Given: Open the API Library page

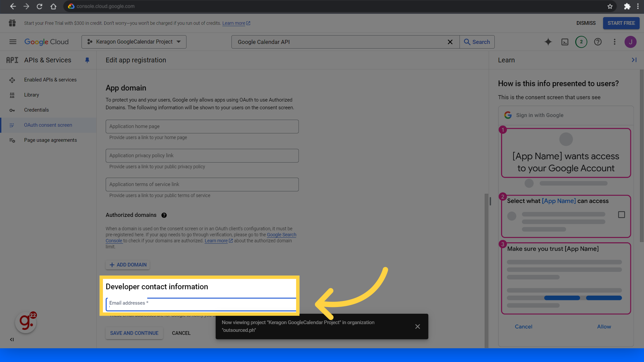Looking at the screenshot, I should click(32, 95).
